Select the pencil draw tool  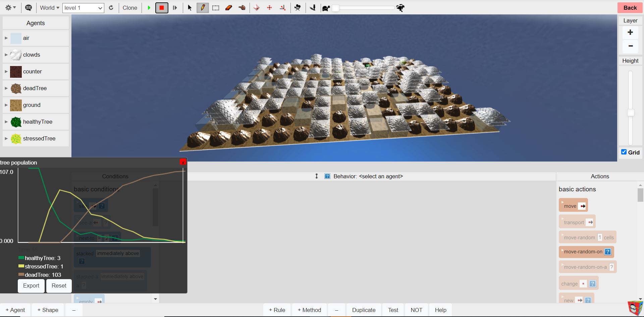203,8
